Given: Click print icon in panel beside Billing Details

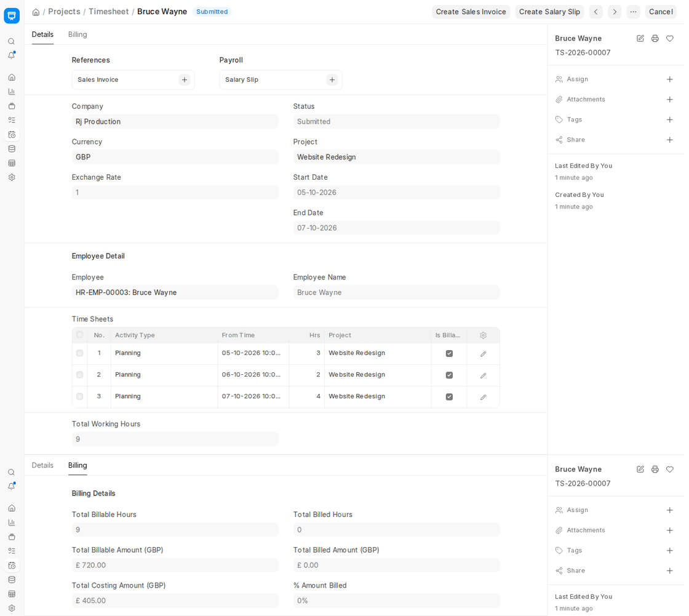Looking at the screenshot, I should click(655, 469).
